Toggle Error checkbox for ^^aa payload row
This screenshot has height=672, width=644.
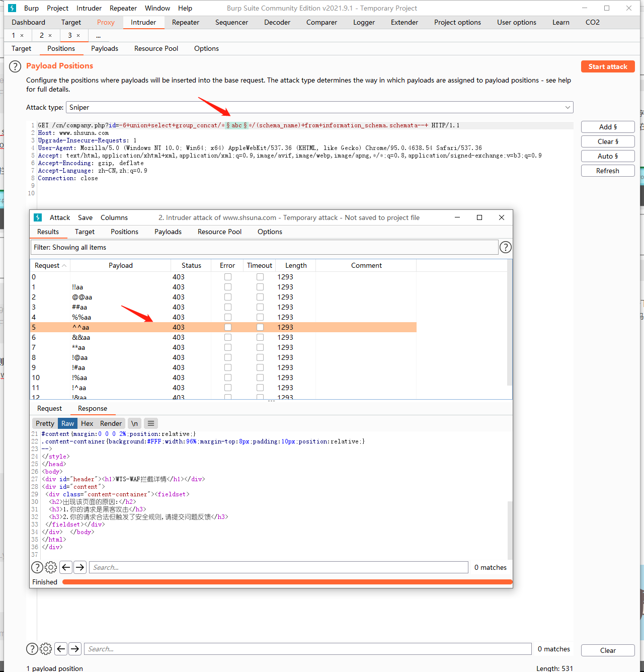coord(228,327)
